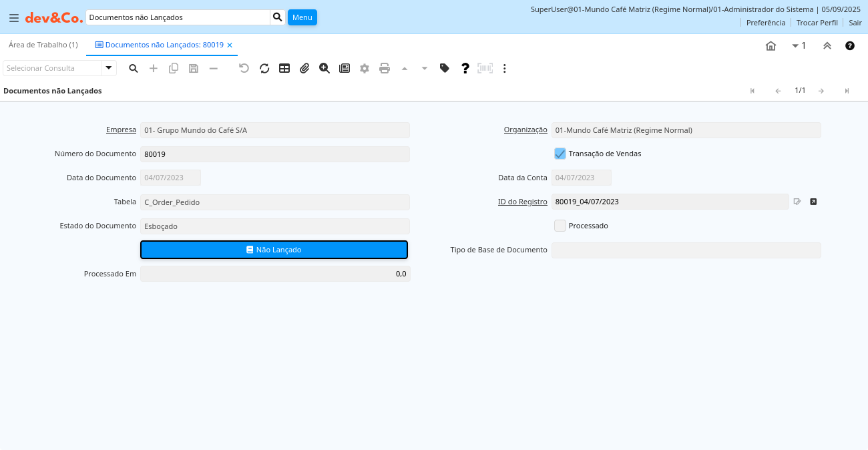Open the hamburger menu toggle
The height and width of the screenshot is (450, 868).
13,17
